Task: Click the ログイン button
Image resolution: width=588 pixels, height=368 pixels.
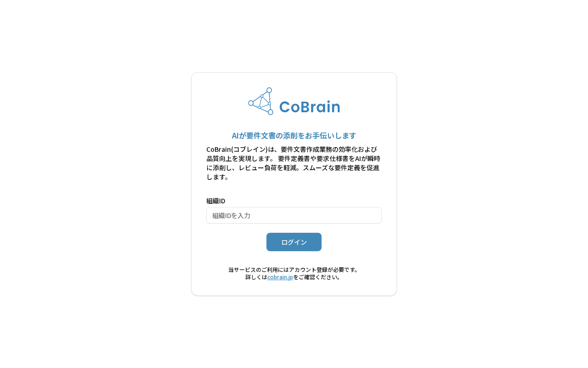Action: tap(294, 242)
